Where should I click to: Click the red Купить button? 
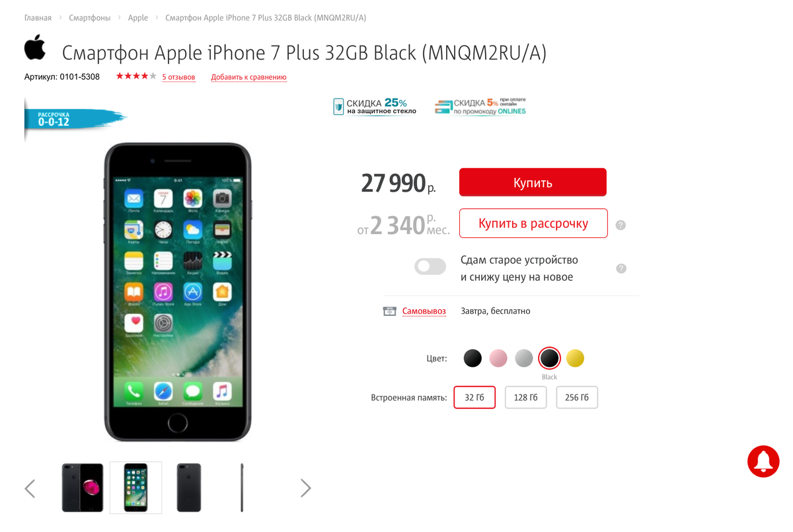(533, 182)
